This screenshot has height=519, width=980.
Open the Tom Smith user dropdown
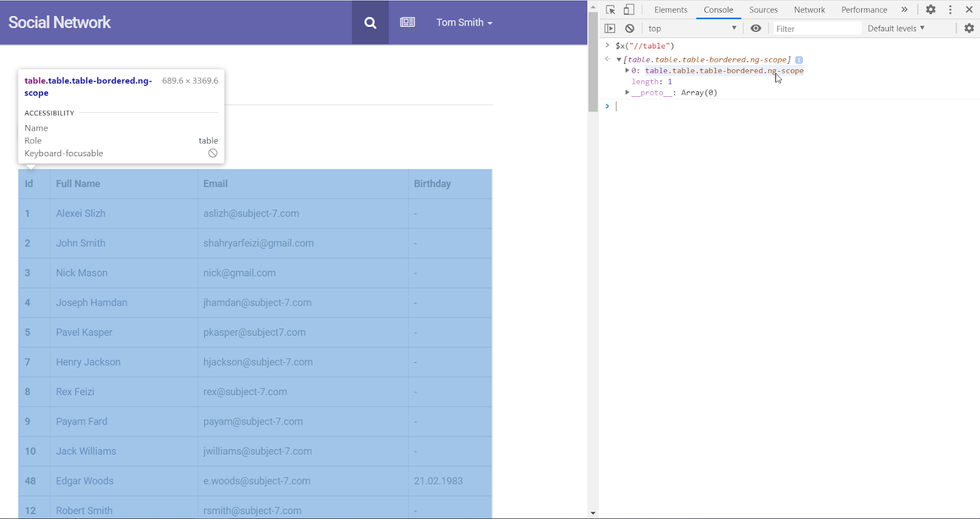coord(464,23)
